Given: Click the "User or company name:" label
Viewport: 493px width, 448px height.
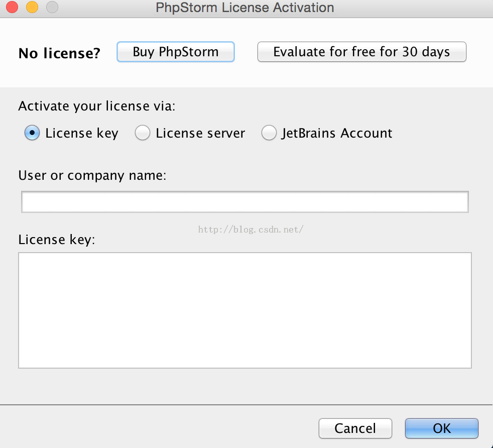Looking at the screenshot, I should [x=92, y=175].
